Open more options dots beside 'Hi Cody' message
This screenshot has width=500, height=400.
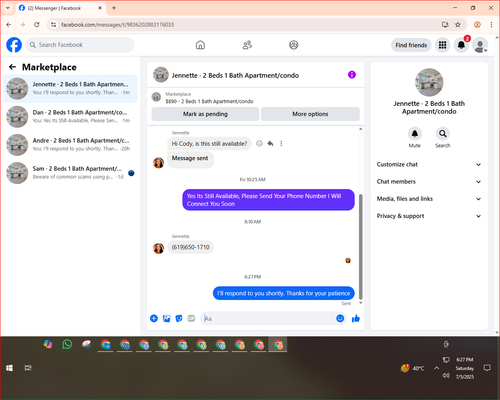(281, 143)
